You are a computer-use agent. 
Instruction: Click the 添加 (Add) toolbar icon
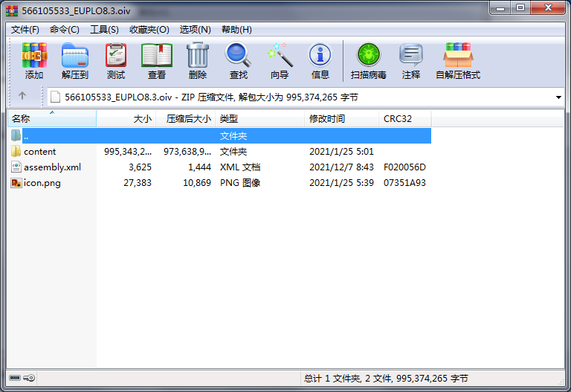click(34, 60)
